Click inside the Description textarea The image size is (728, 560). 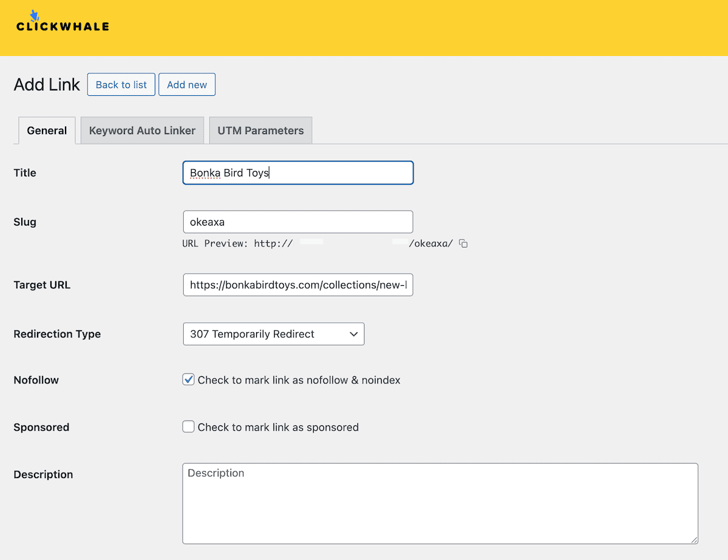440,504
